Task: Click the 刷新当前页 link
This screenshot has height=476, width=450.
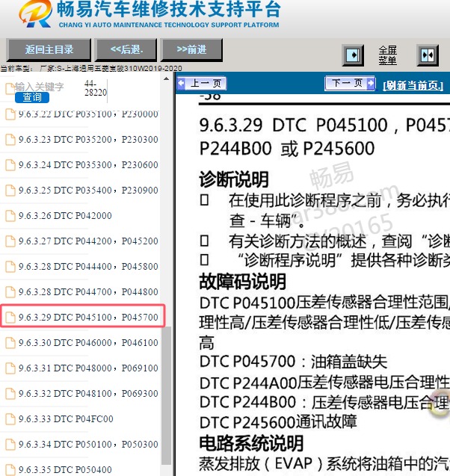Action: [x=413, y=86]
